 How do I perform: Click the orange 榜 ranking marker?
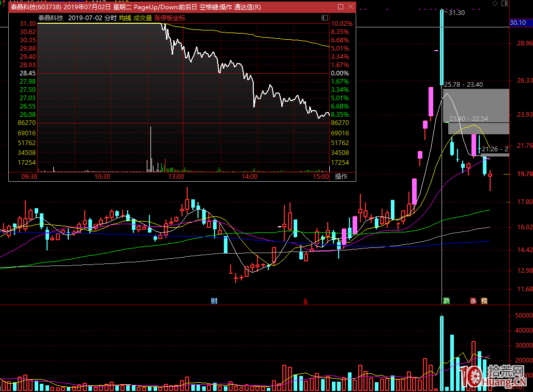[484, 301]
